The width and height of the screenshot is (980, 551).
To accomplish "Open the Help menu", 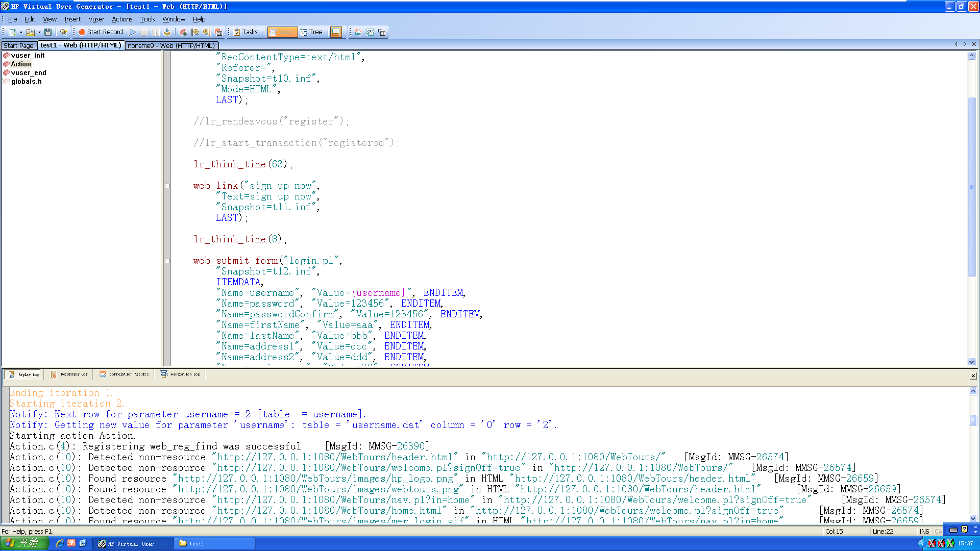I will pos(199,19).
